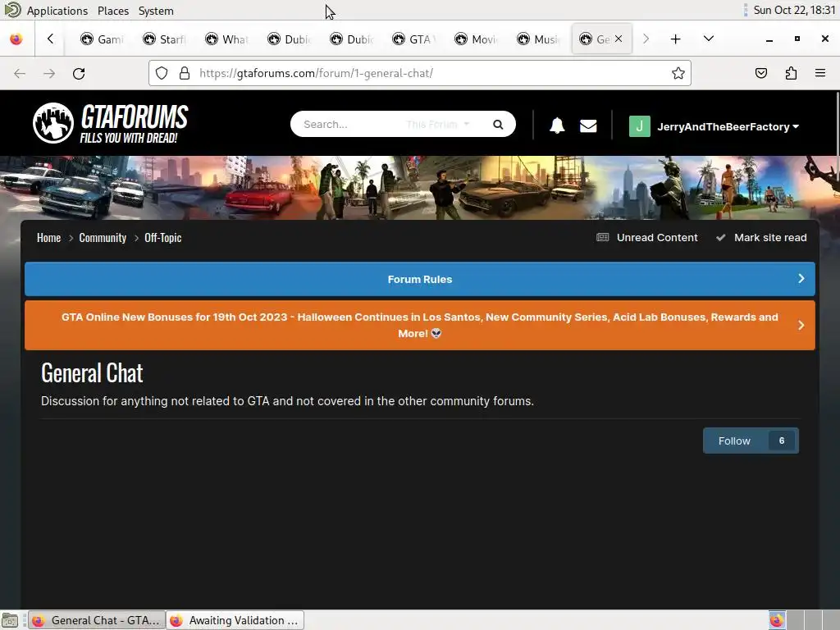The height and width of the screenshot is (630, 840).
Task: Click the follower count 6
Action: click(782, 441)
